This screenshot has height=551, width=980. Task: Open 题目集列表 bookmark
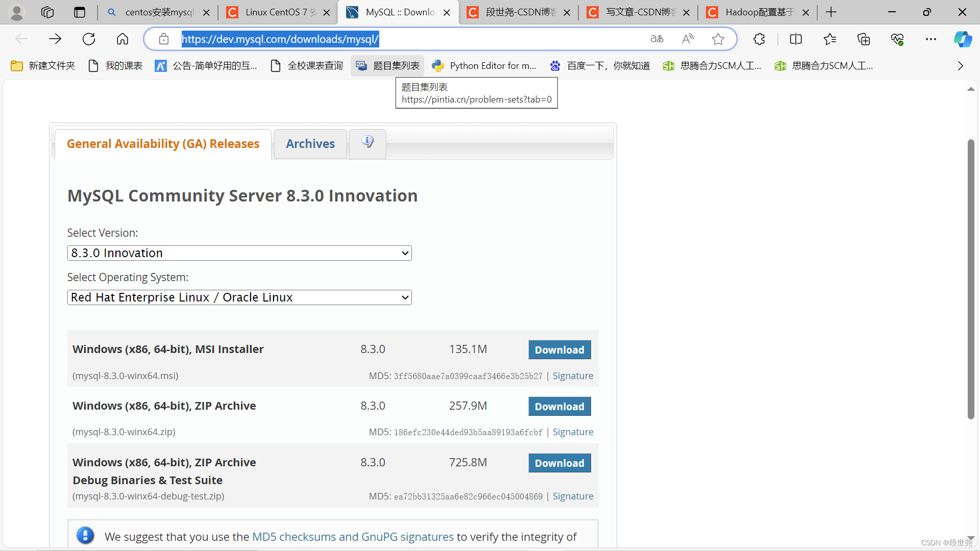tap(388, 66)
